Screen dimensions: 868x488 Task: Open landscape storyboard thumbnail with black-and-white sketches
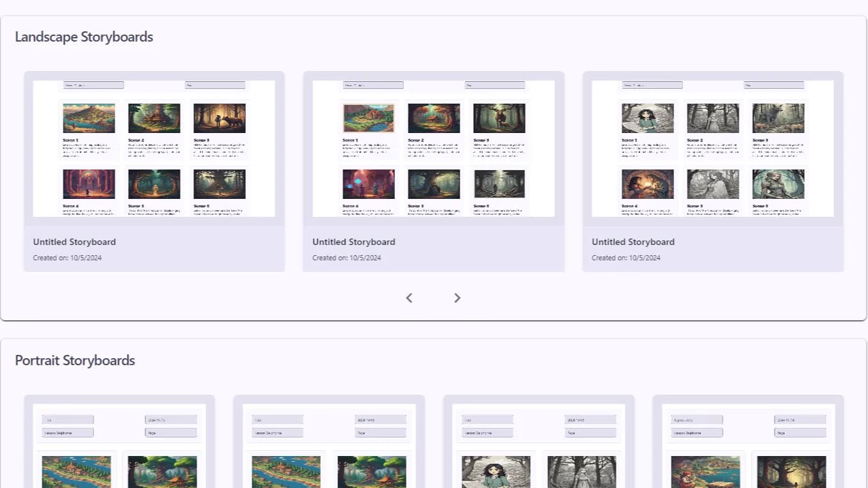point(712,148)
